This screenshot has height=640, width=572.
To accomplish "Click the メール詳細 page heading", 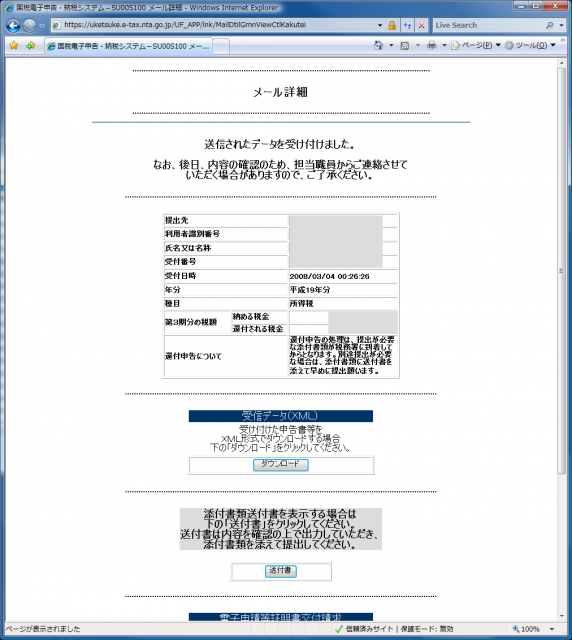I will click(280, 92).
